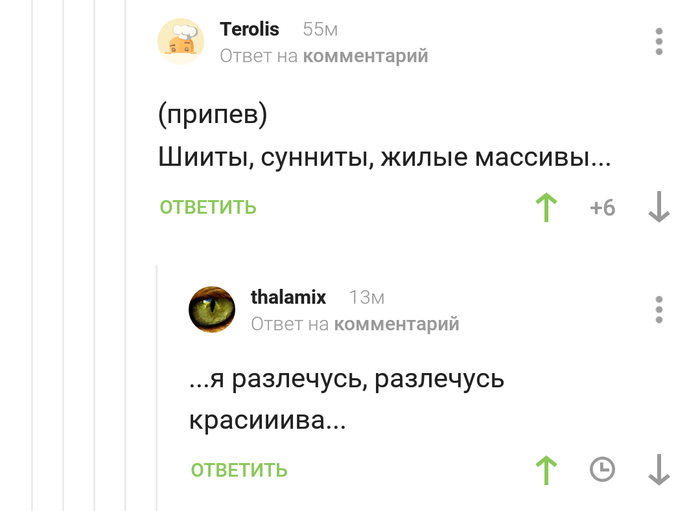Open thalamix username profile link
700x511 pixels.
[x=288, y=297]
